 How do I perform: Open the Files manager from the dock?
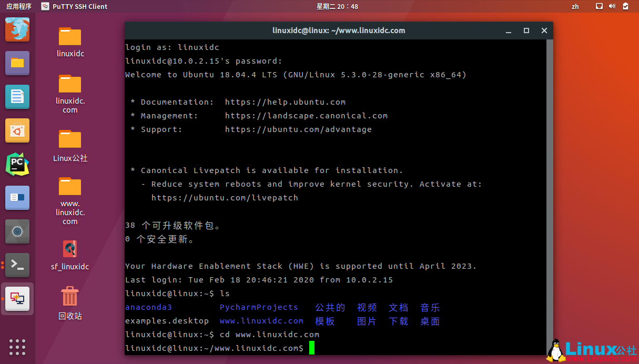click(17, 63)
